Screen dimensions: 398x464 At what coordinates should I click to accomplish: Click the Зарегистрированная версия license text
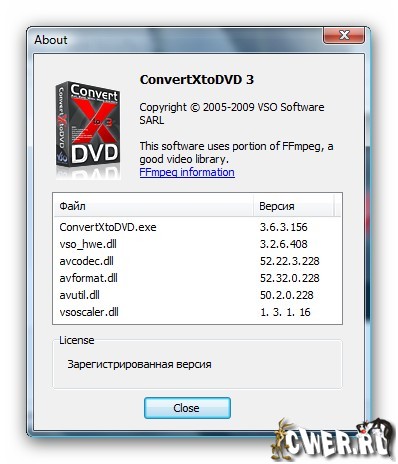click(x=139, y=364)
